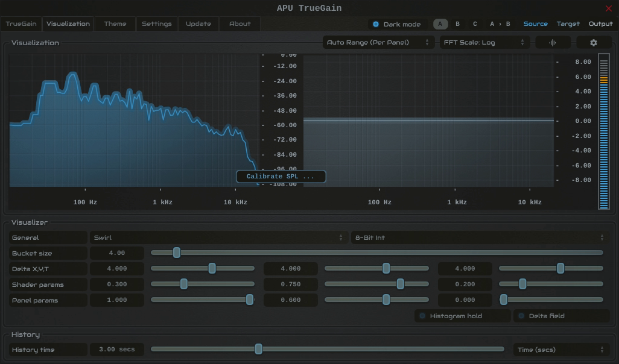The width and height of the screenshot is (619, 364).
Task: Click Shader params 0.200 value field
Action: [x=465, y=284]
